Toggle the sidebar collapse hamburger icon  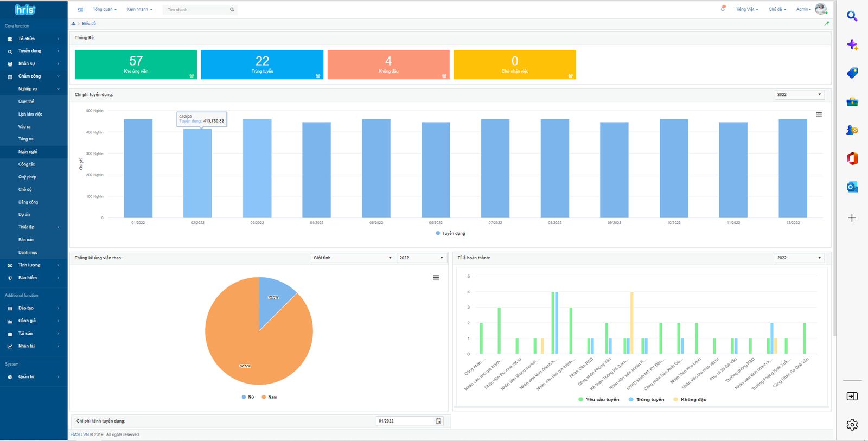(80, 9)
